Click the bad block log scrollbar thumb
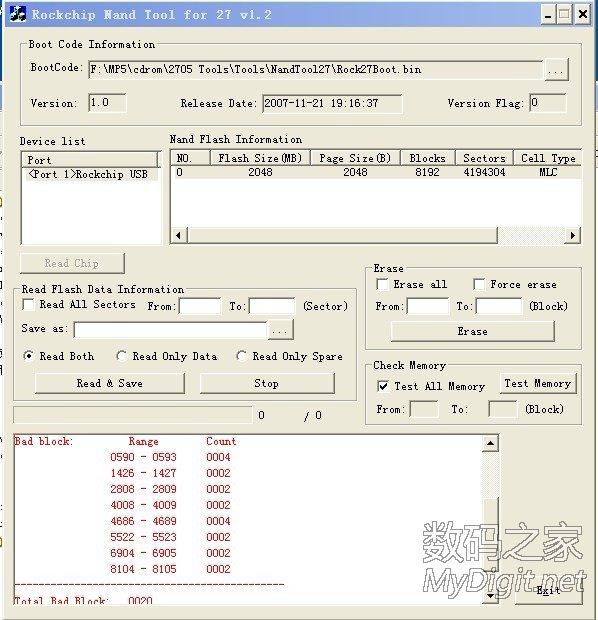 pos(490,535)
